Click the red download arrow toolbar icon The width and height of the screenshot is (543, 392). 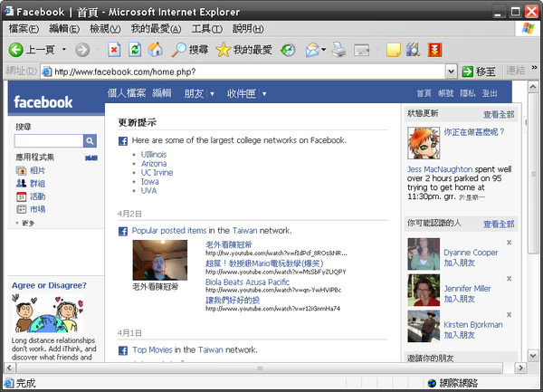434,50
